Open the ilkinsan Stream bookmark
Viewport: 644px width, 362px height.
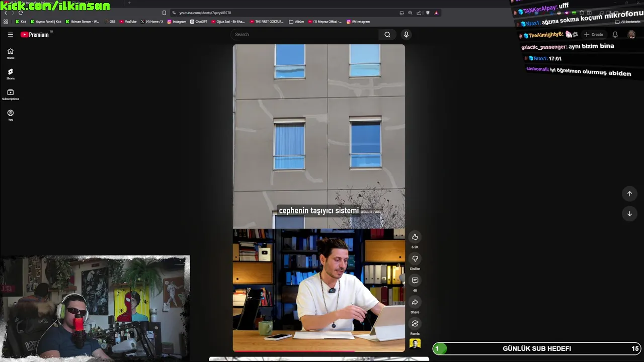point(83,22)
